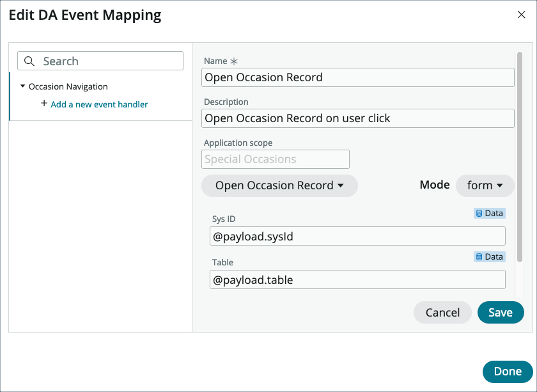The image size is (537, 392).
Task: Click the magnifier search icon
Action: (x=29, y=61)
